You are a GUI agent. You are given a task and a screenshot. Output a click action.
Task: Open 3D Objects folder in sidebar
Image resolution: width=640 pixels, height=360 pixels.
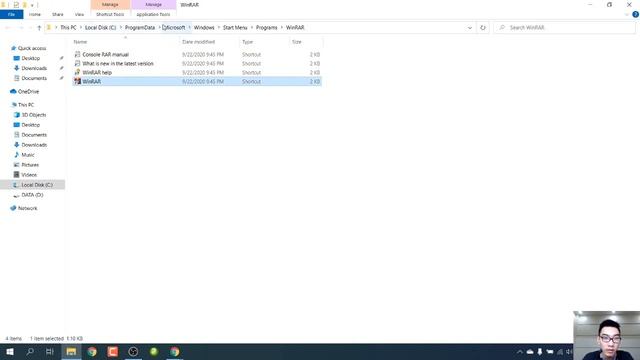click(33, 115)
